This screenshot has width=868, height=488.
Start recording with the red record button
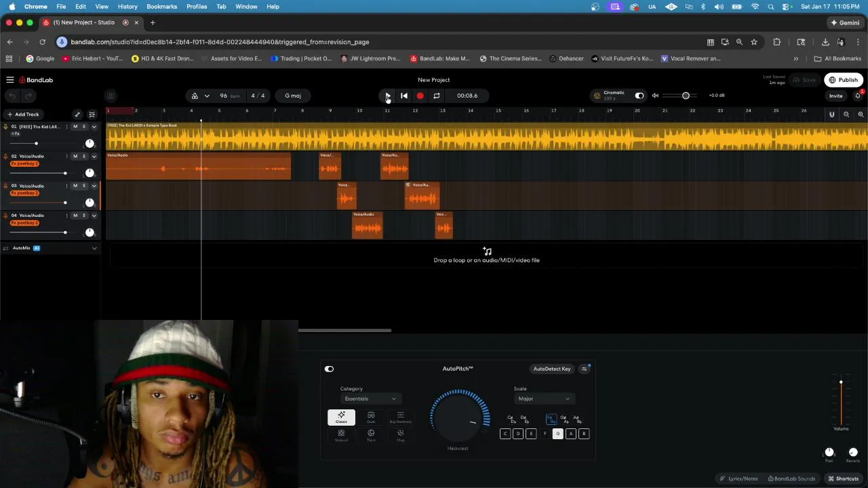coord(420,96)
